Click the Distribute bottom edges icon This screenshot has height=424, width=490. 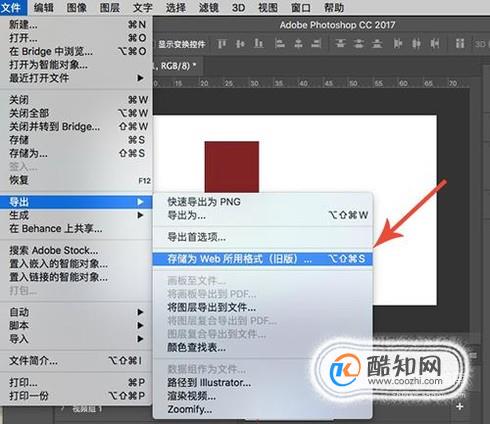pyautogui.click(x=377, y=44)
